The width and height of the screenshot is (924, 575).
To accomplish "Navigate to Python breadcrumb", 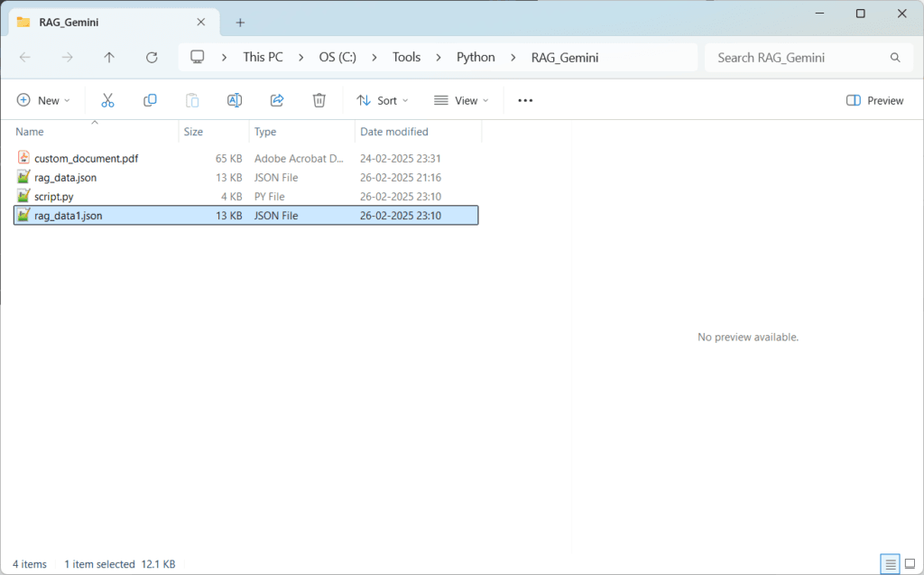I will coord(476,57).
